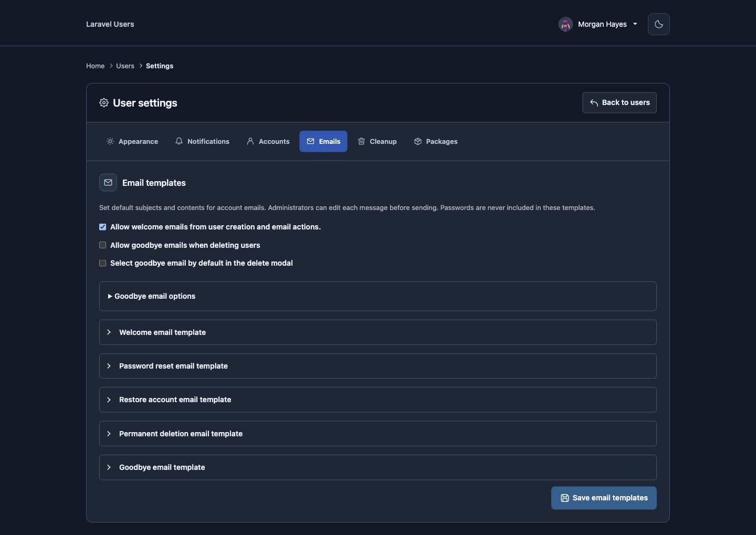Go to Home breadcrumb link

95,66
